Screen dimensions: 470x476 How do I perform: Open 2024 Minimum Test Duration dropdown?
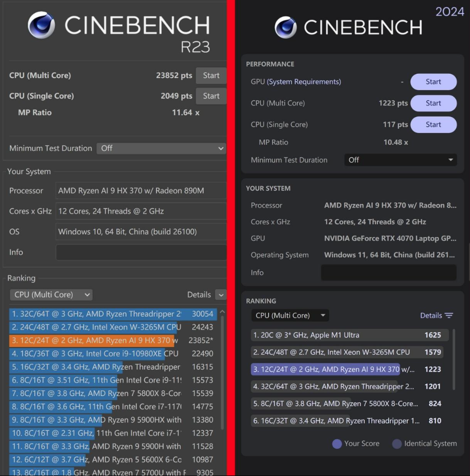[x=400, y=160]
